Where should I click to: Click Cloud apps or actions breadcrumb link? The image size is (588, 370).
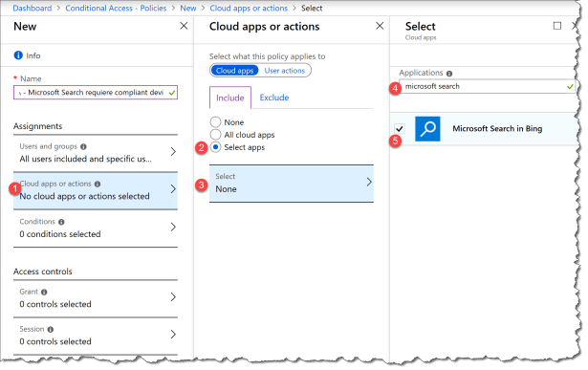point(249,9)
